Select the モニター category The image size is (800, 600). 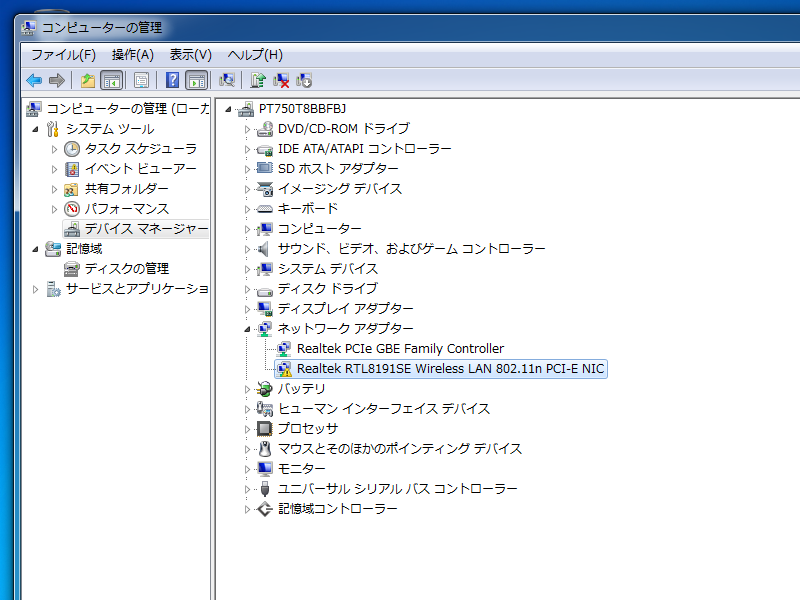pyautogui.click(x=302, y=468)
